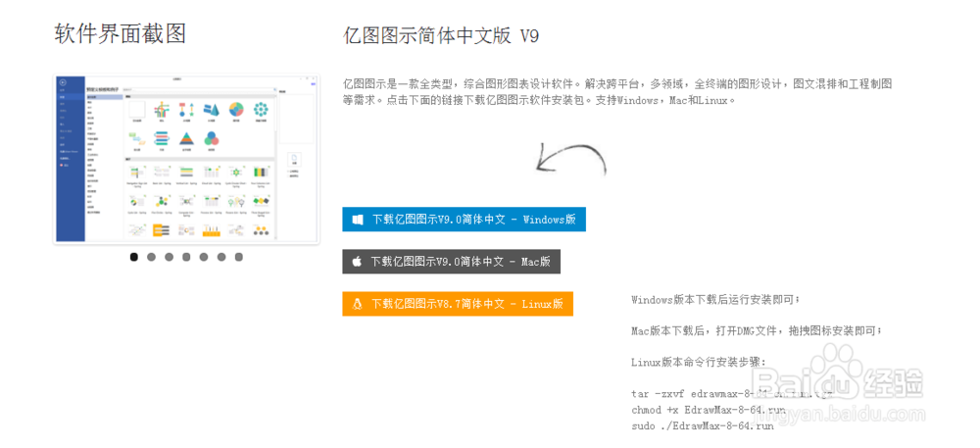Click the Linux penguin icon on the orange button

tap(358, 304)
